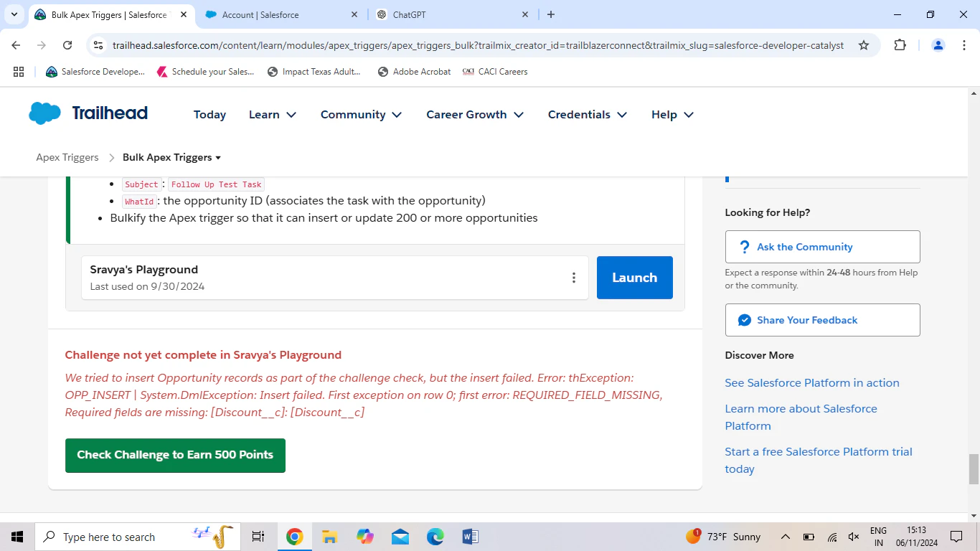Screen dimensions: 980x551
Task: Click the Apex Triggers breadcrumb link
Action: point(67,157)
